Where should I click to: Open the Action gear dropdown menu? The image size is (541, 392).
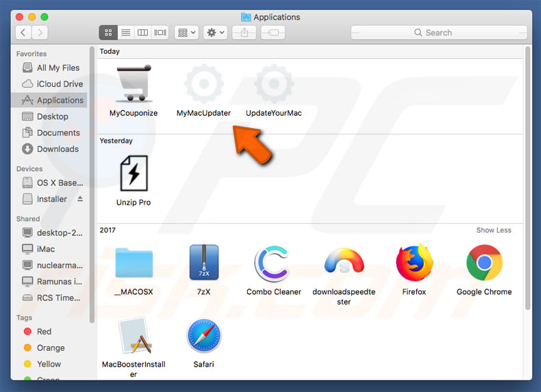tap(216, 32)
